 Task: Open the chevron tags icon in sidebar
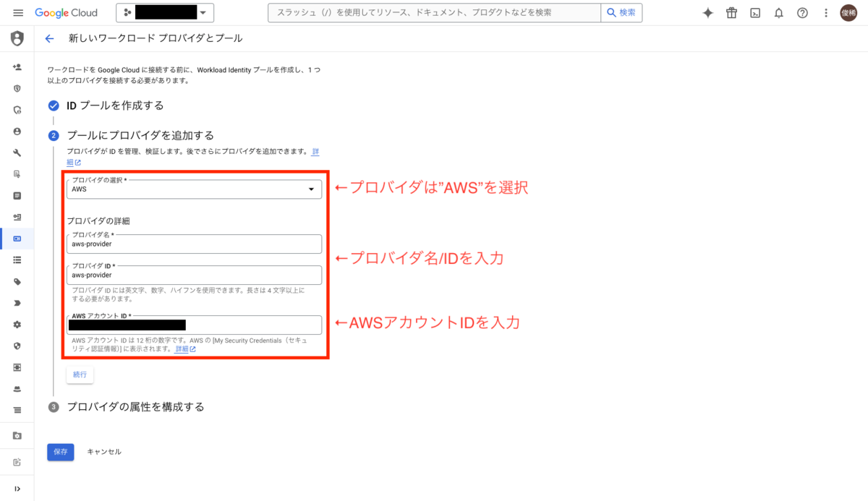pyautogui.click(x=17, y=303)
